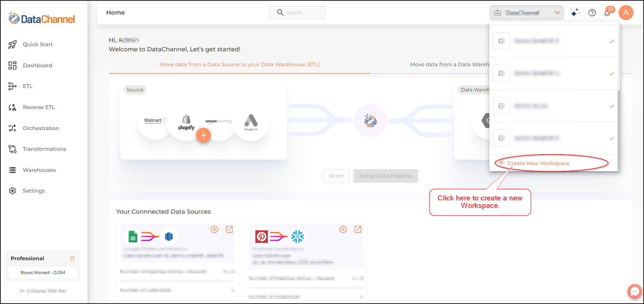644x304 pixels.
Task: Open the chat support bubble icon
Action: 635,291
